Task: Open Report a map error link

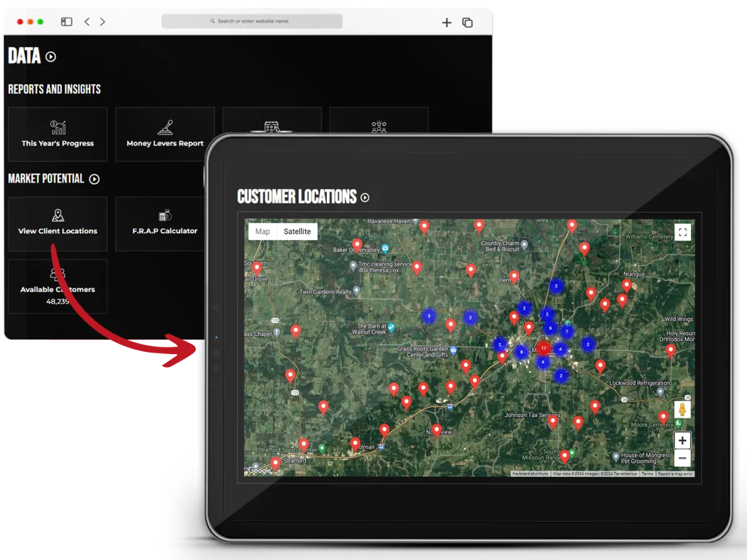Action: point(675,474)
